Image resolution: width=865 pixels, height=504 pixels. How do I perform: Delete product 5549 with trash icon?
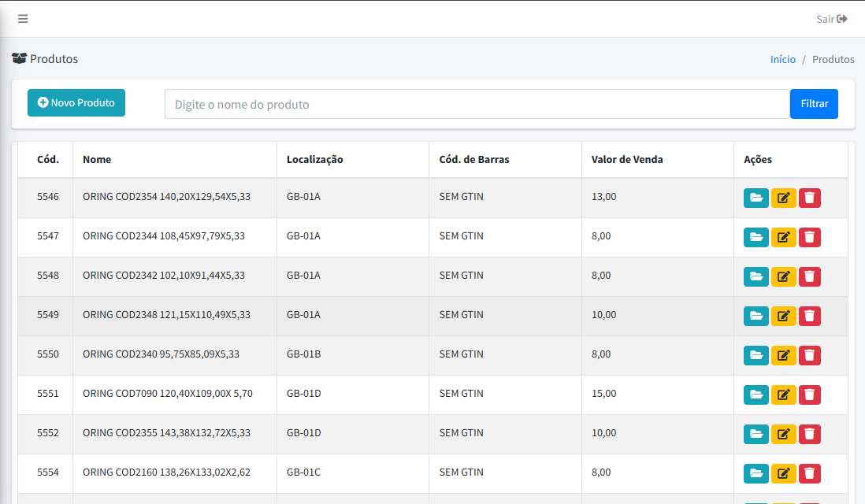809,316
